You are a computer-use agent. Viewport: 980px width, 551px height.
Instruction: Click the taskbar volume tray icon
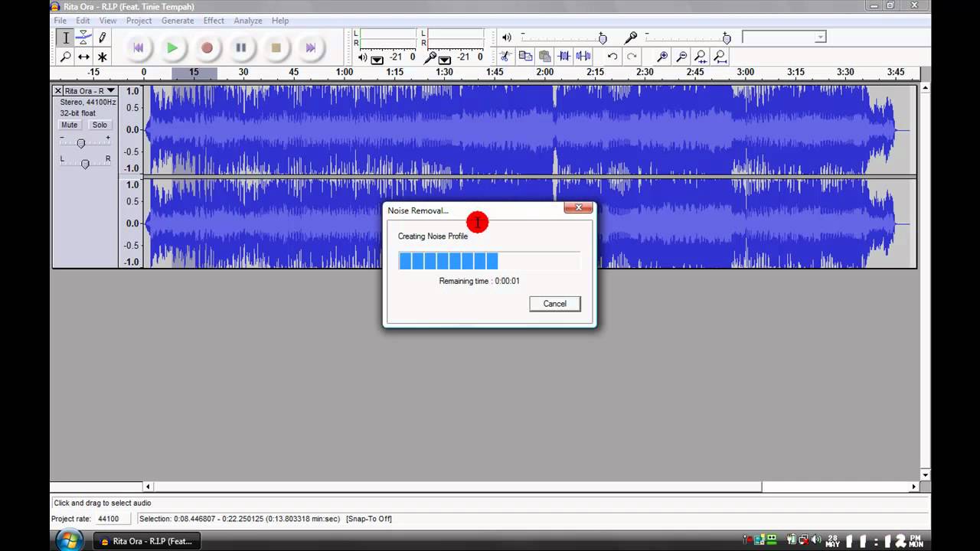[816, 540]
